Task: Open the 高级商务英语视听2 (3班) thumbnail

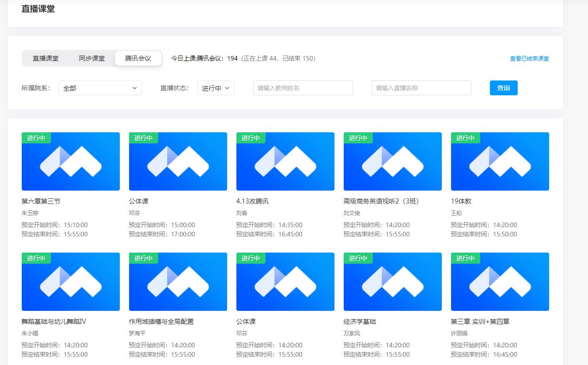Action: tap(392, 161)
